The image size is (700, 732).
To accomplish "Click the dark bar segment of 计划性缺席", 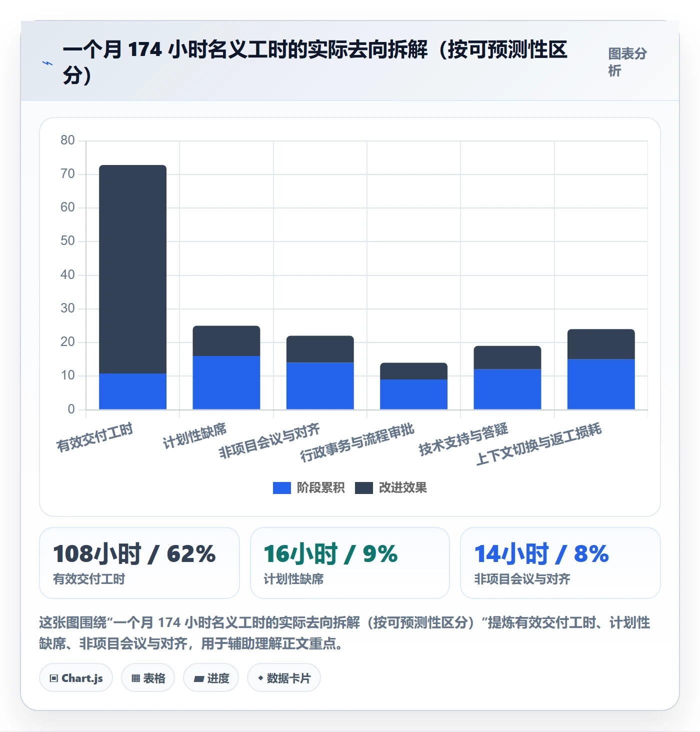I will [226, 341].
